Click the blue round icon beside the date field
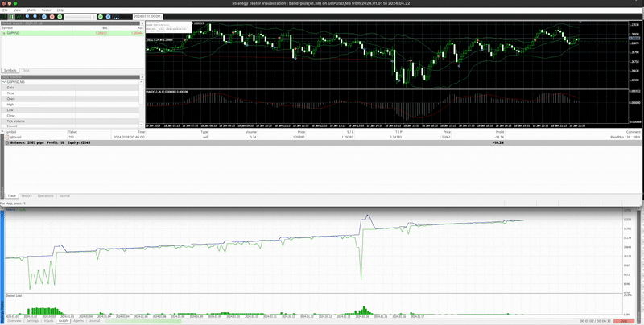The image size is (644, 325). click(108, 17)
